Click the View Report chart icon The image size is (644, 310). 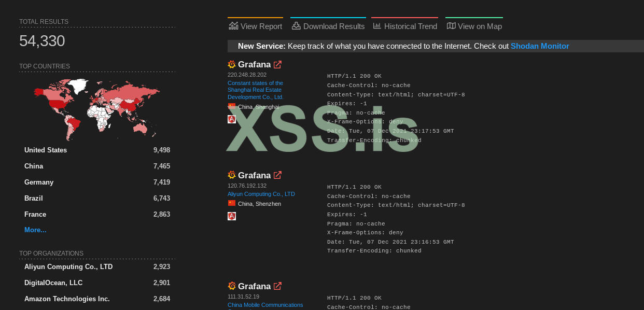click(233, 26)
